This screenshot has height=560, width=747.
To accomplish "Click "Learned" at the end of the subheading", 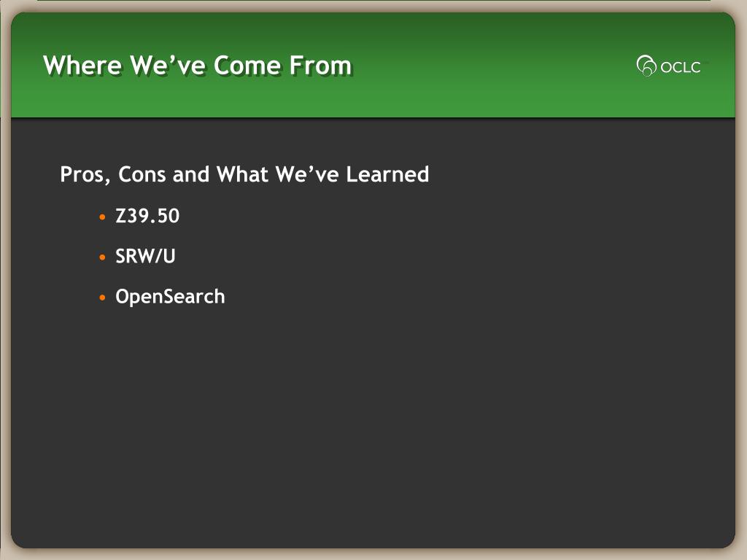I will click(387, 174).
